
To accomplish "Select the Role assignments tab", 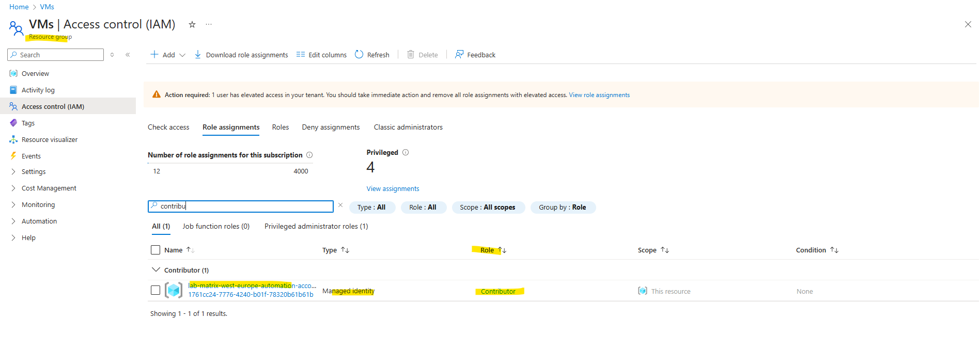I will pos(231,128).
